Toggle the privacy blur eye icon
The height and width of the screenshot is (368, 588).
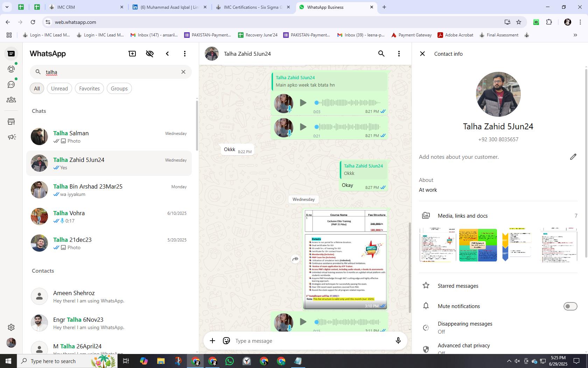point(150,54)
